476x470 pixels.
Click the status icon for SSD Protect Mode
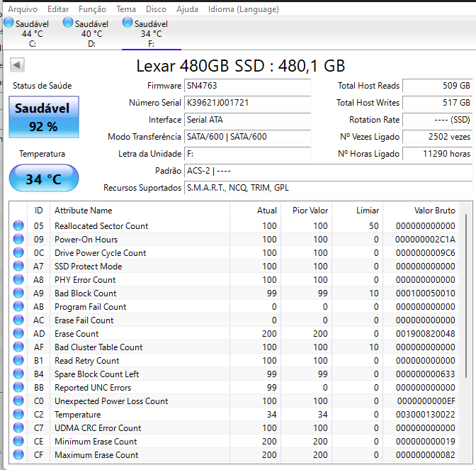[18, 266]
